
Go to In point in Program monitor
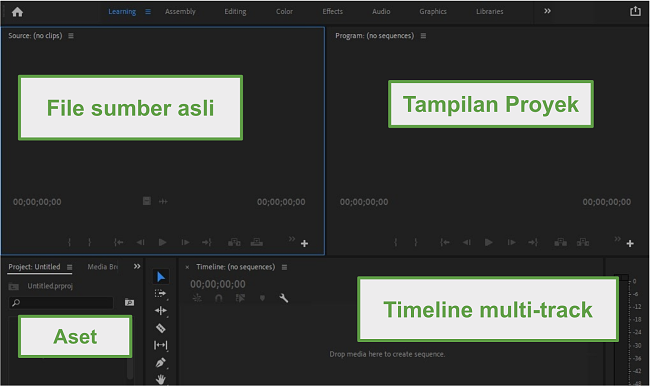445,242
